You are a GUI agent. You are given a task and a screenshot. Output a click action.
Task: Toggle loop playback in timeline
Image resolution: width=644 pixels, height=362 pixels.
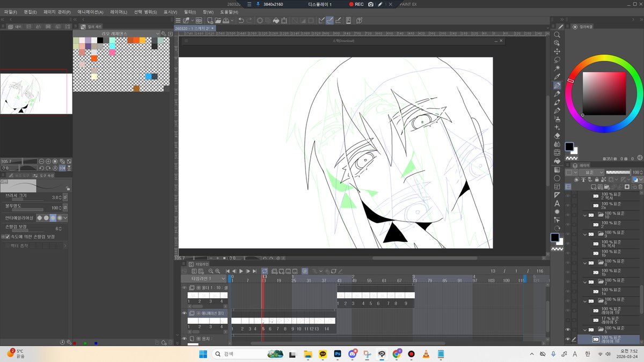tap(265, 271)
